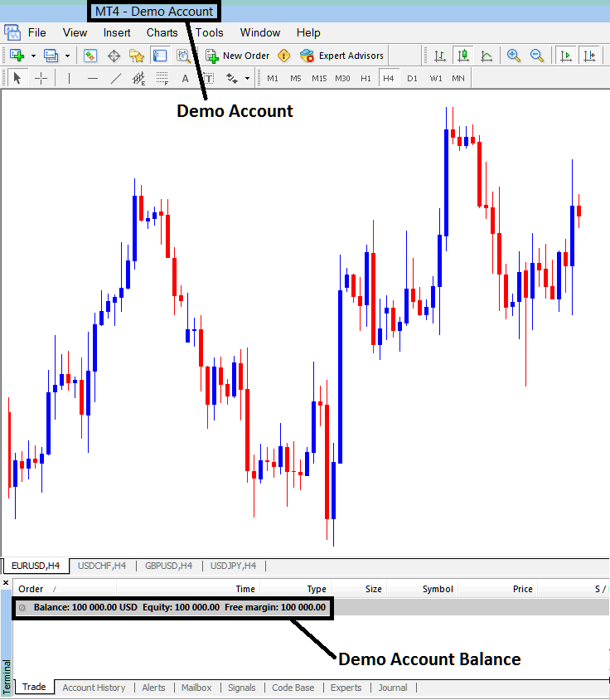Switch chart to candlesticks mode

pyautogui.click(x=463, y=56)
